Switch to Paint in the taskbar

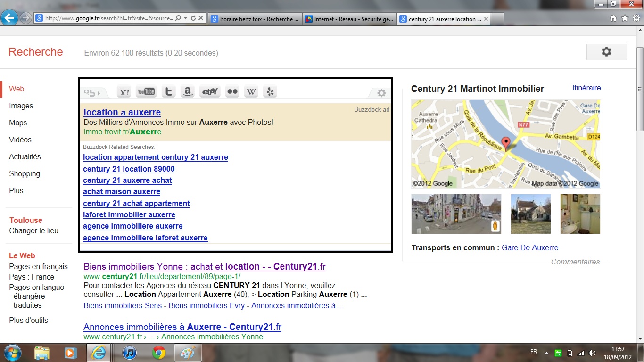(x=188, y=353)
